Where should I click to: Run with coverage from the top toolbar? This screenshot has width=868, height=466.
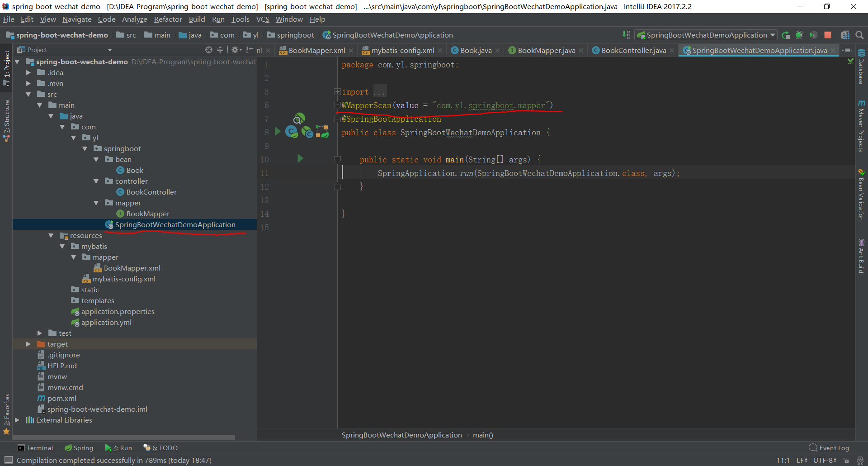click(813, 35)
